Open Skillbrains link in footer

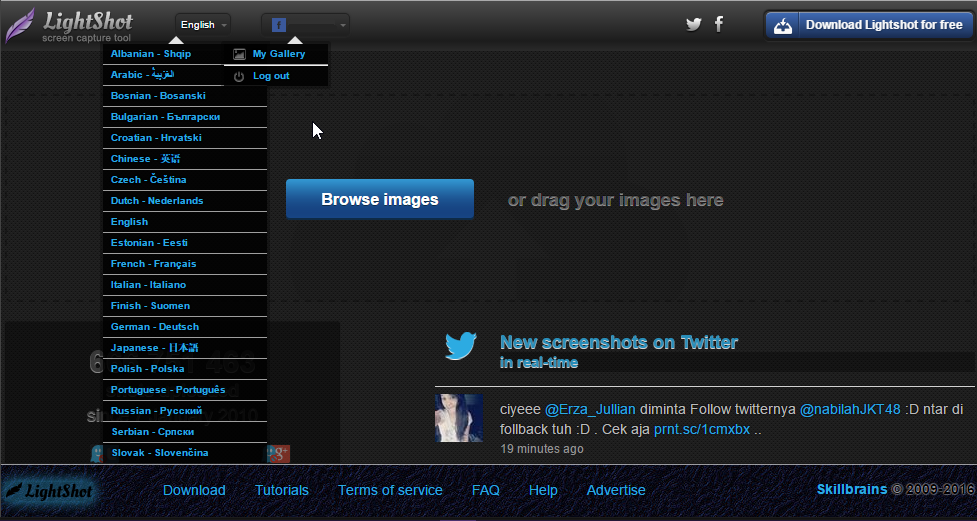point(852,489)
